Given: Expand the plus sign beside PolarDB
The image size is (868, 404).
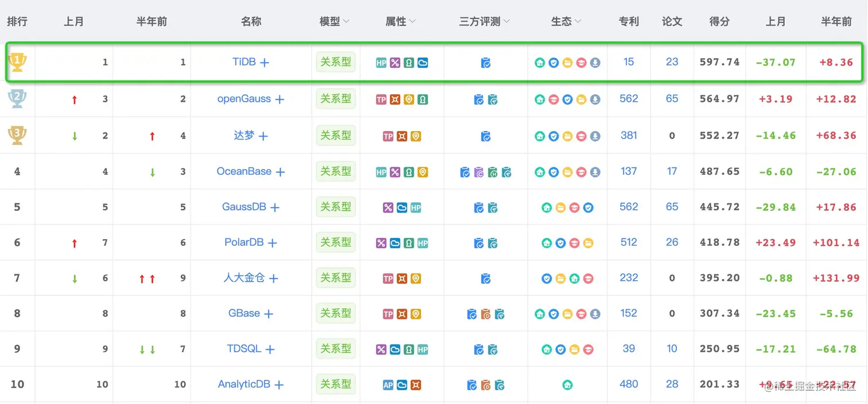Looking at the screenshot, I should [273, 243].
